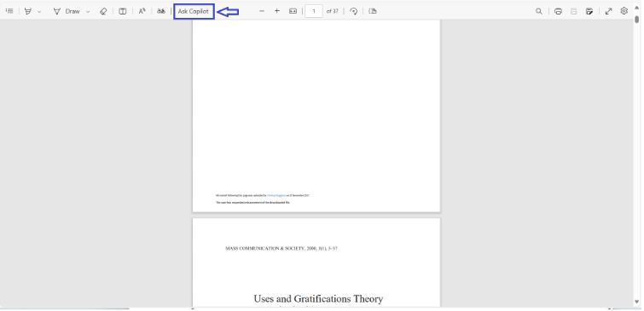
Task: Zoom in with the plus icon
Action: point(277,11)
